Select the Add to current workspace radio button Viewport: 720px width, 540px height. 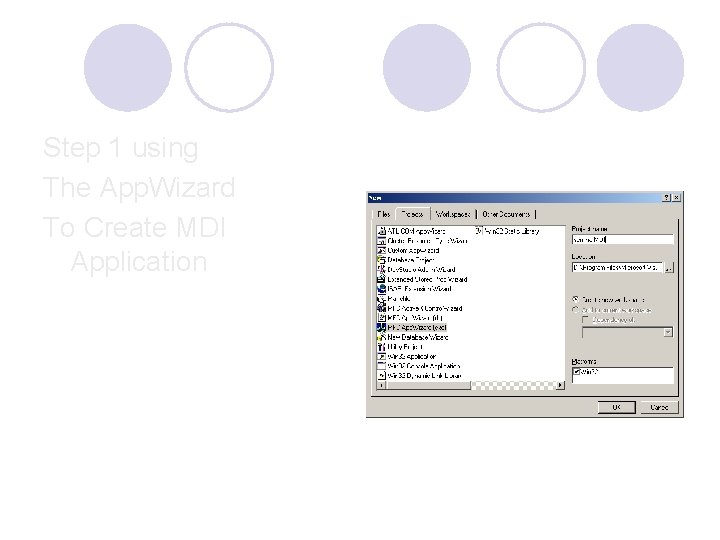[x=575, y=310]
